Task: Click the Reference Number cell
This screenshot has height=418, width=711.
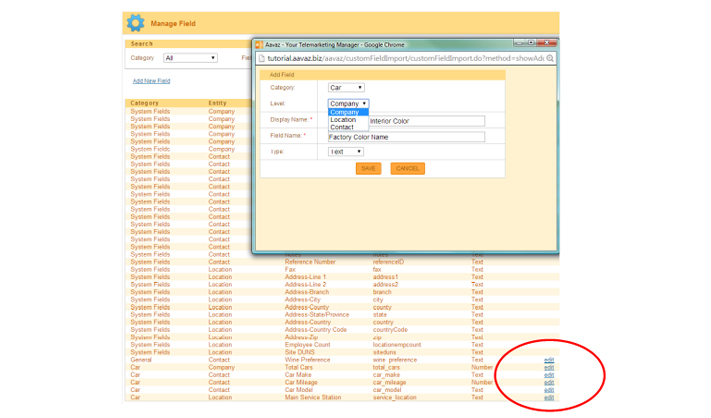Action: pos(310,262)
